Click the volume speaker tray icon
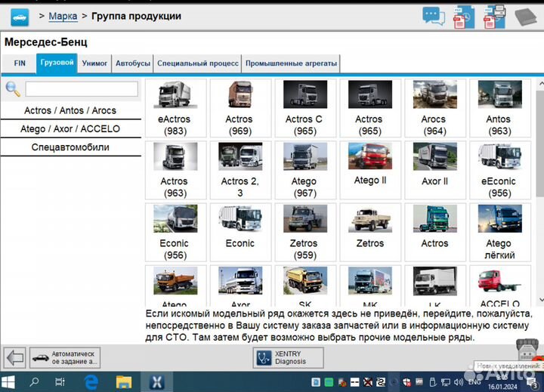544x392 pixels. pyautogui.click(x=459, y=382)
